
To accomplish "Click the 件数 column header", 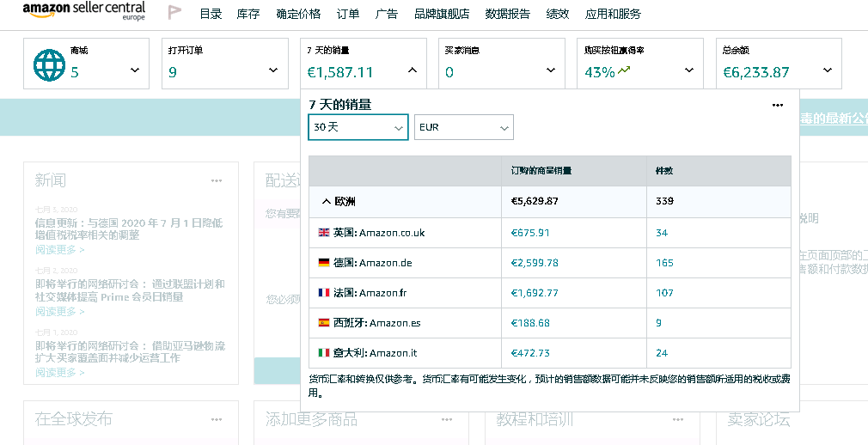I will point(664,170).
